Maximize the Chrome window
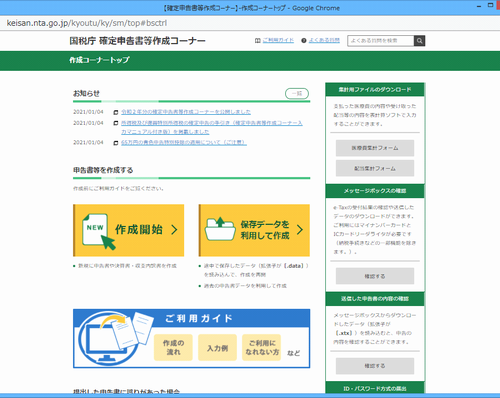The height and width of the screenshot is (398, 500). pyautogui.click(x=490, y=5)
